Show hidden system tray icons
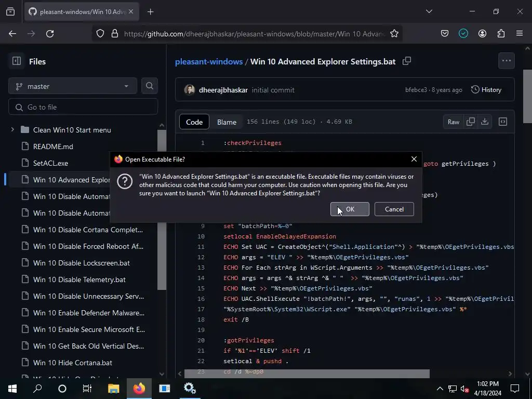 [x=440, y=389]
